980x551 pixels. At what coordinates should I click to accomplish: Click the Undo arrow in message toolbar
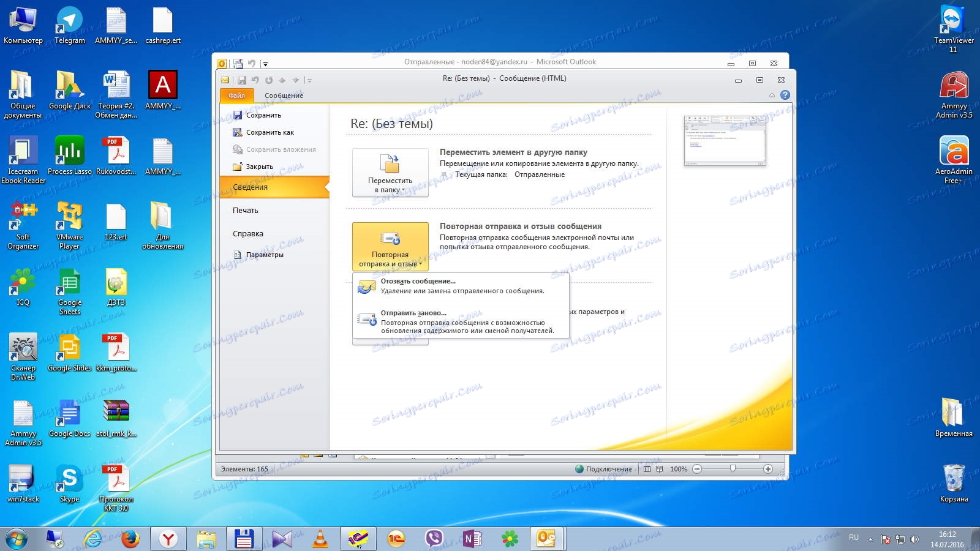pos(255,80)
